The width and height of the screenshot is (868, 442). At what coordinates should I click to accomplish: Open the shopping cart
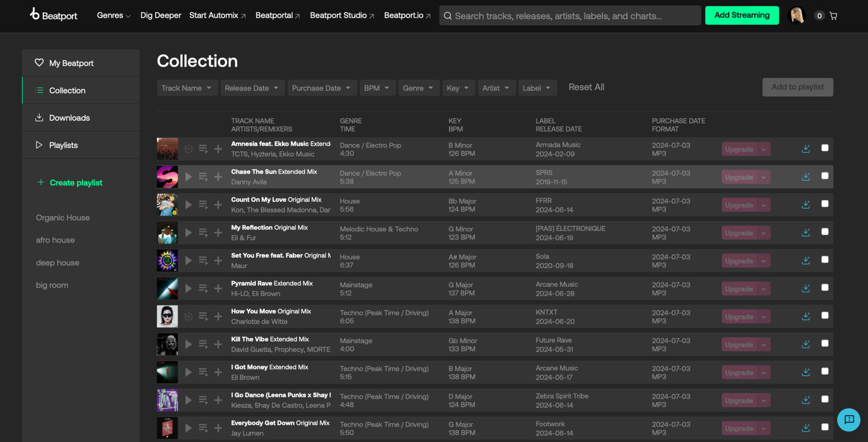tap(833, 15)
